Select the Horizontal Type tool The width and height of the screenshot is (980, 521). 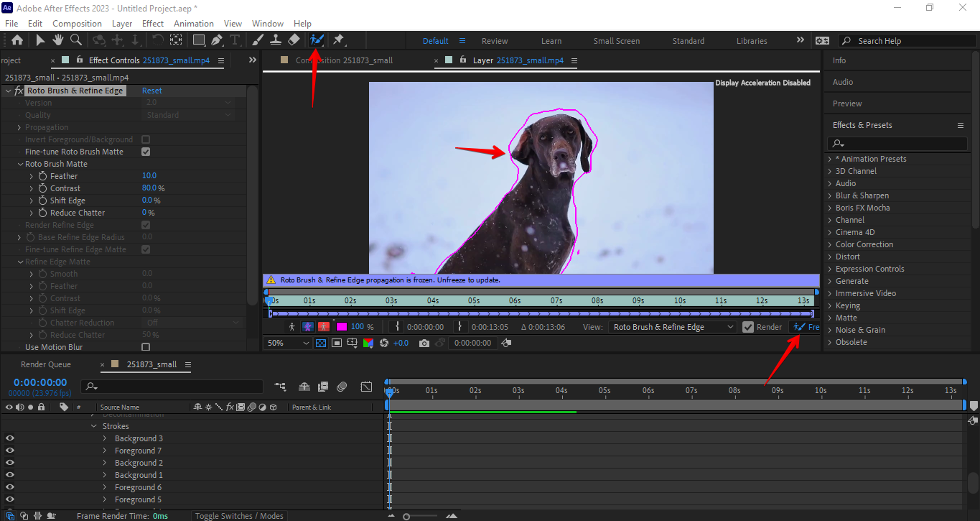[234, 40]
